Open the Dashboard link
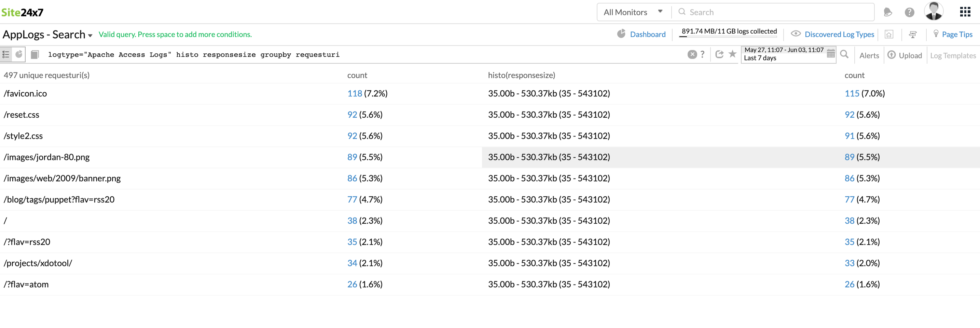 [648, 34]
